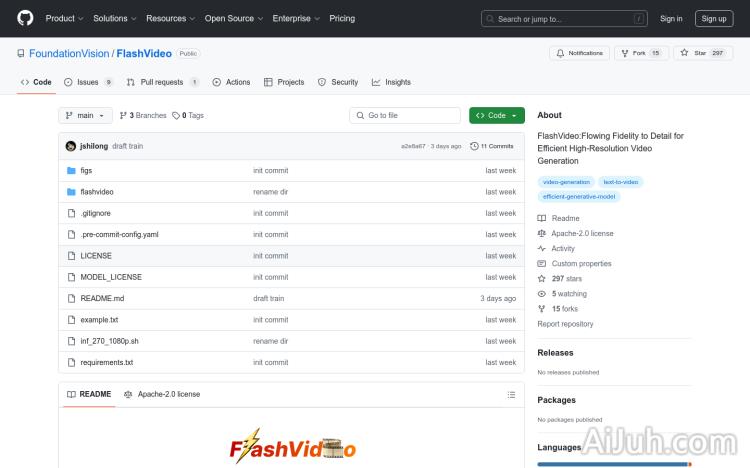Click the star icon next to 297 stars

pos(541,279)
